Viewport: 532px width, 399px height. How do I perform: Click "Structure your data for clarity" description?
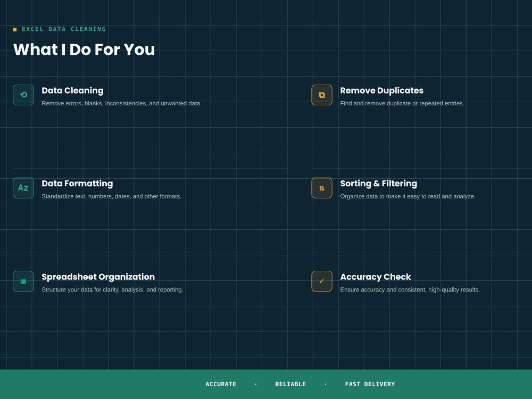[x=112, y=290]
